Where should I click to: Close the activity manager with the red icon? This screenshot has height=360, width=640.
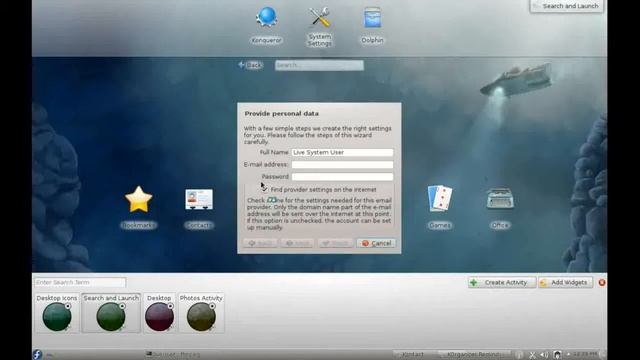(x=602, y=282)
